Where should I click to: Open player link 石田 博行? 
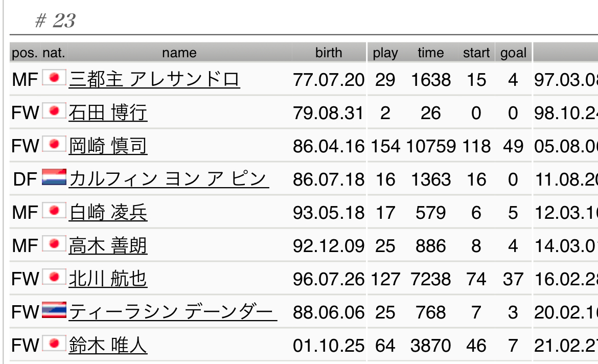(108, 112)
